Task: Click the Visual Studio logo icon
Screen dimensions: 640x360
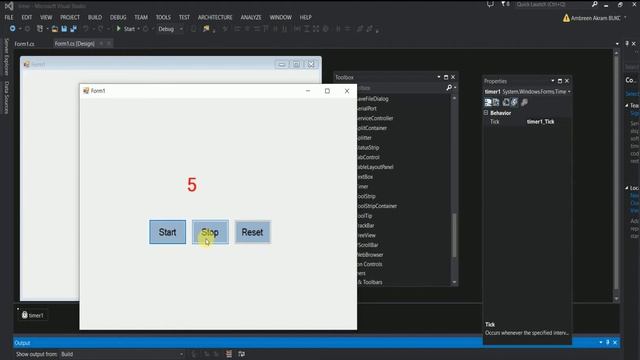Action: point(9,6)
